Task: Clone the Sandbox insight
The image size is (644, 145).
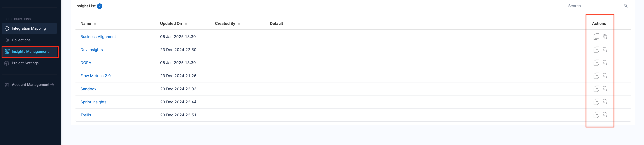Action: click(596, 89)
